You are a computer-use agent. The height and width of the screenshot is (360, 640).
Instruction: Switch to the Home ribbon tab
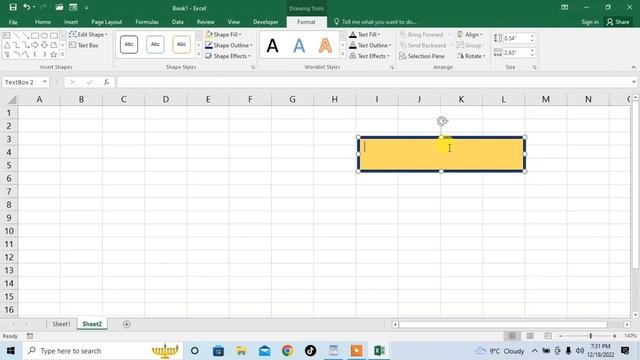43,22
